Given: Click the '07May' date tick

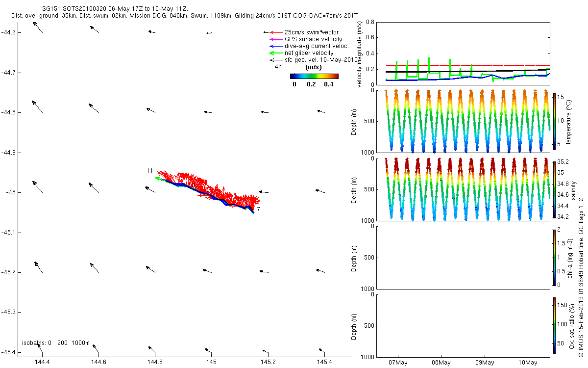Looking at the screenshot, I should click(x=397, y=363).
